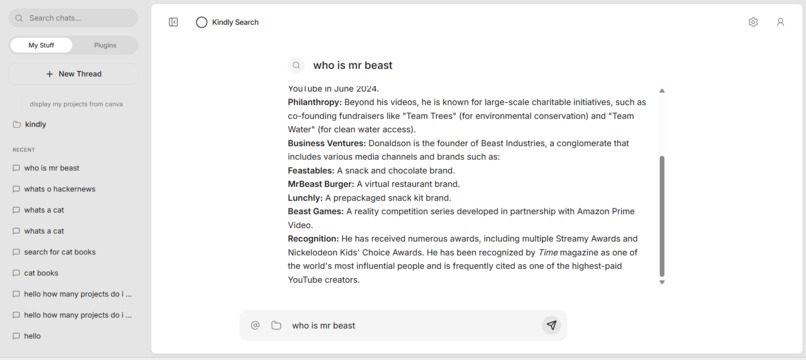Open the user profile icon

(x=780, y=22)
